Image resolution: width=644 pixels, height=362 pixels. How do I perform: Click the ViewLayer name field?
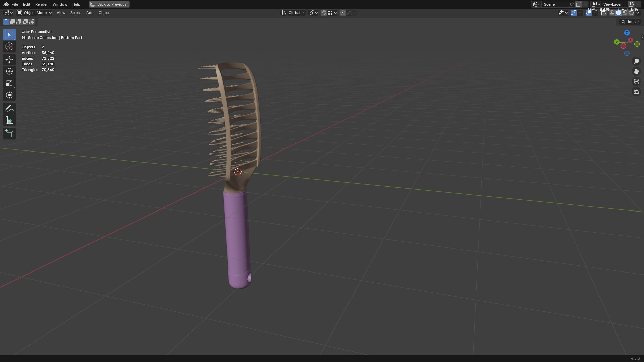point(614,4)
